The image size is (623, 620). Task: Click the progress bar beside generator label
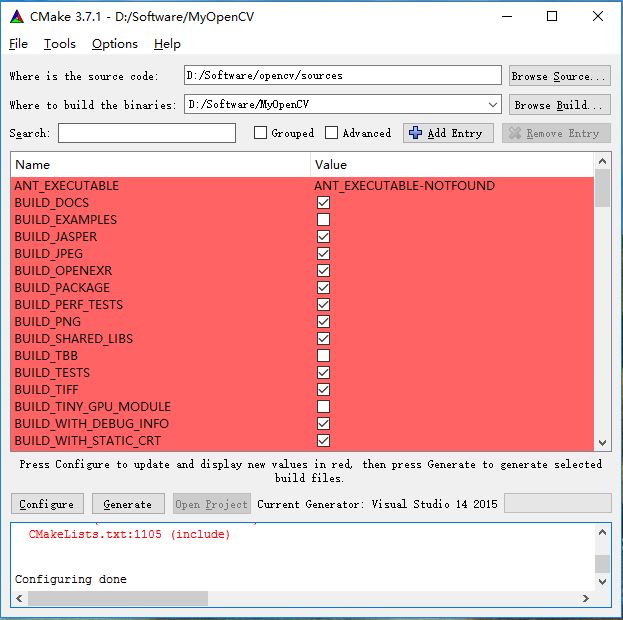point(557,503)
